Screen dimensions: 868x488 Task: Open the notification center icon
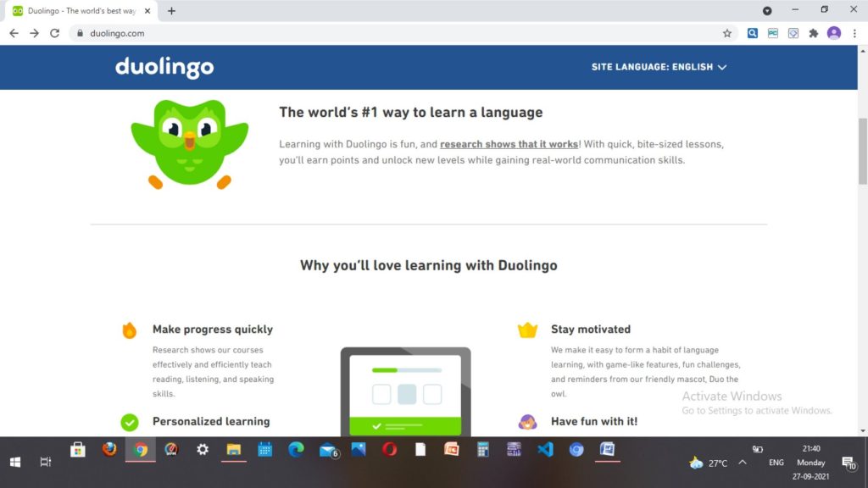click(x=849, y=463)
